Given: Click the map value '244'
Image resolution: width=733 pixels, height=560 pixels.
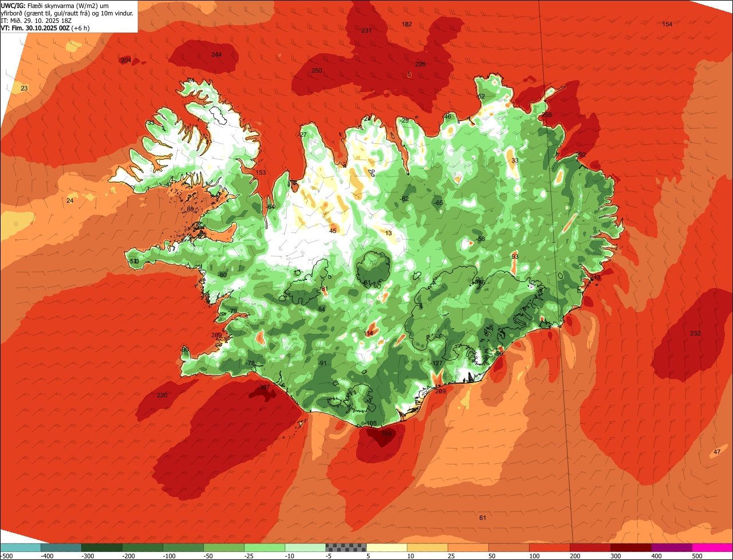Looking at the screenshot, I should click(216, 54).
